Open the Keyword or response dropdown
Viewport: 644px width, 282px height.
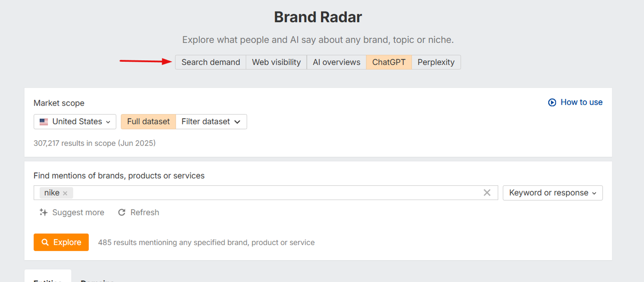[x=553, y=193]
